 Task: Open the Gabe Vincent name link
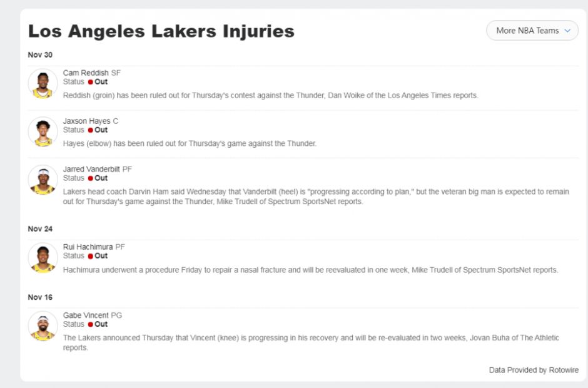tap(86, 315)
